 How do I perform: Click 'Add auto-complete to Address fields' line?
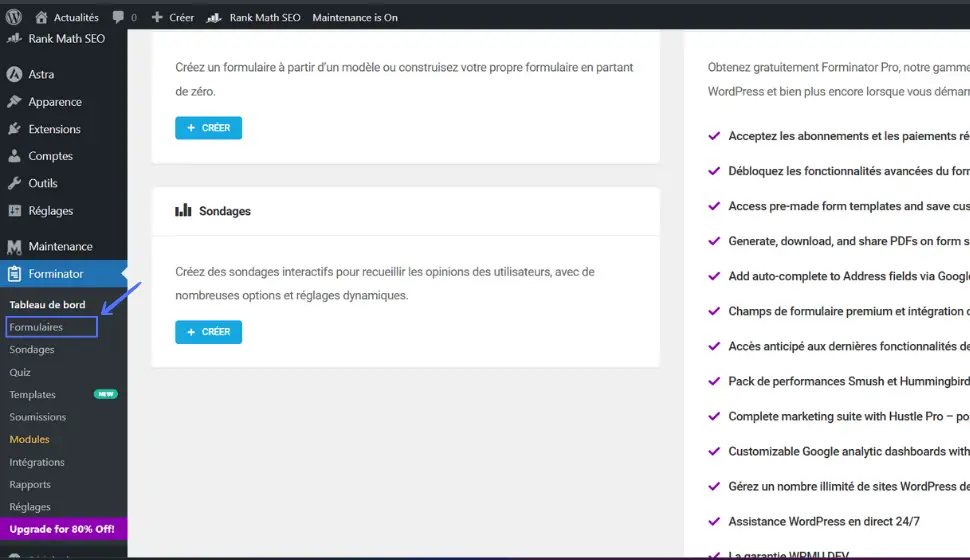(x=849, y=276)
